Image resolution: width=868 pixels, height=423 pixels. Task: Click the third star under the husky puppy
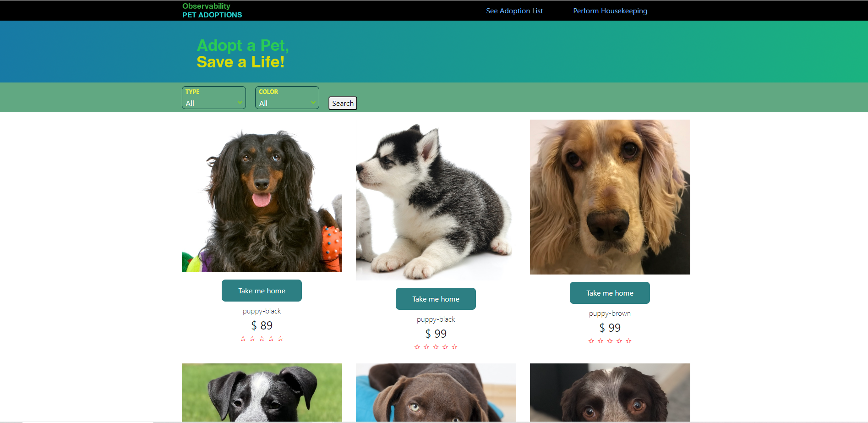[436, 347]
